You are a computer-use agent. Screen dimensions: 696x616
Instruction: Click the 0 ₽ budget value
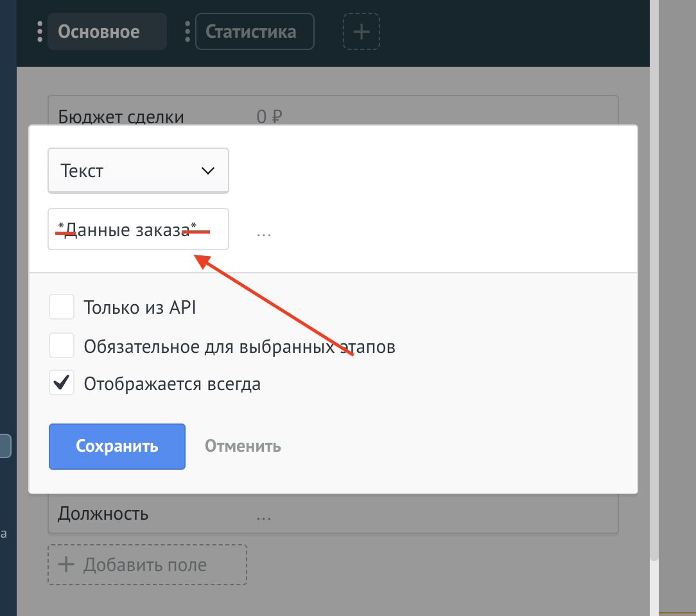(269, 117)
